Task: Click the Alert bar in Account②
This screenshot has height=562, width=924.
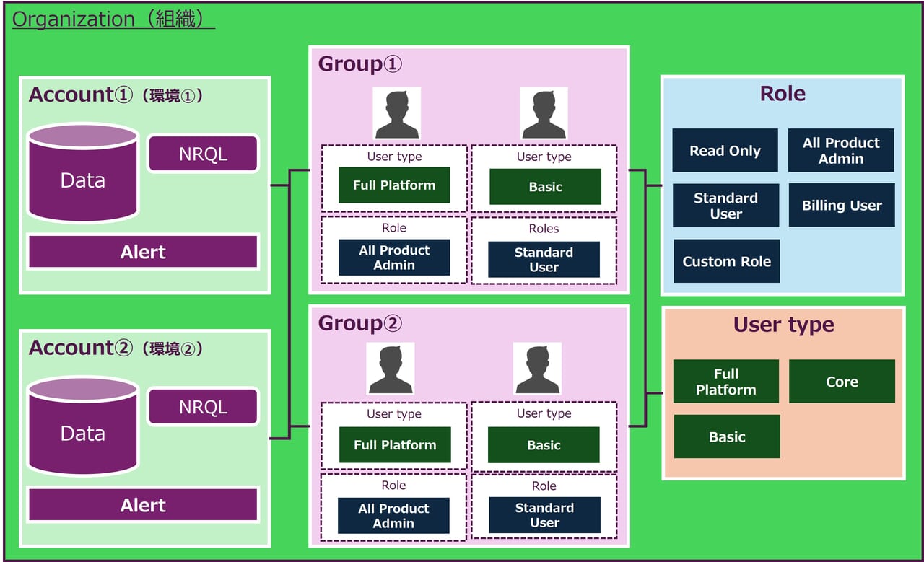Action: pyautogui.click(x=143, y=505)
